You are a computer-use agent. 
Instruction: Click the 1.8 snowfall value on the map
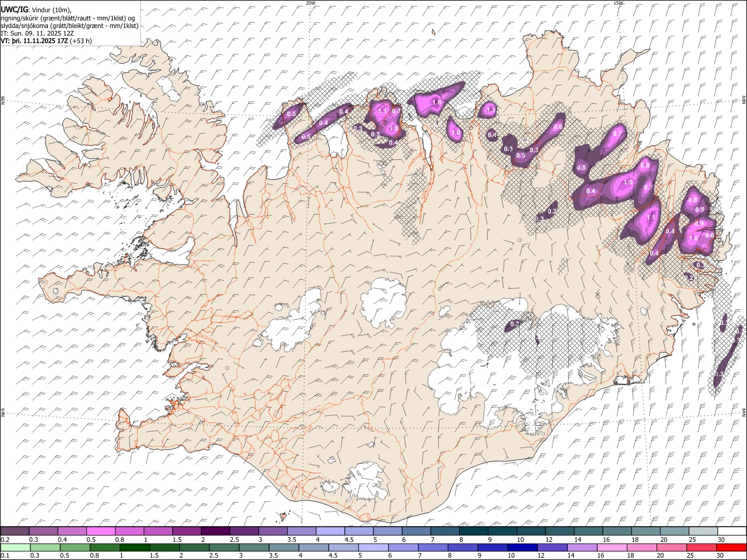(x=436, y=102)
